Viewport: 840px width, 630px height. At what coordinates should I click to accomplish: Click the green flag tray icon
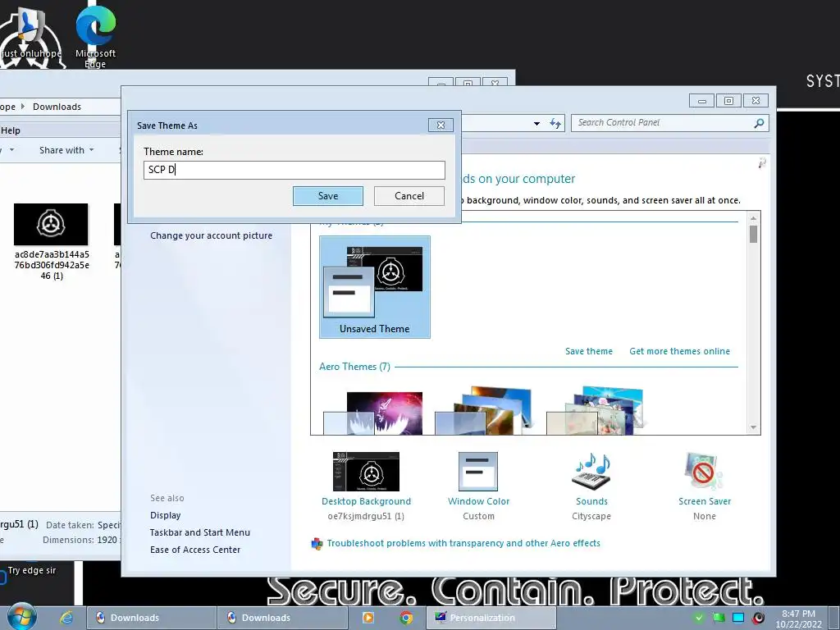coord(719,618)
